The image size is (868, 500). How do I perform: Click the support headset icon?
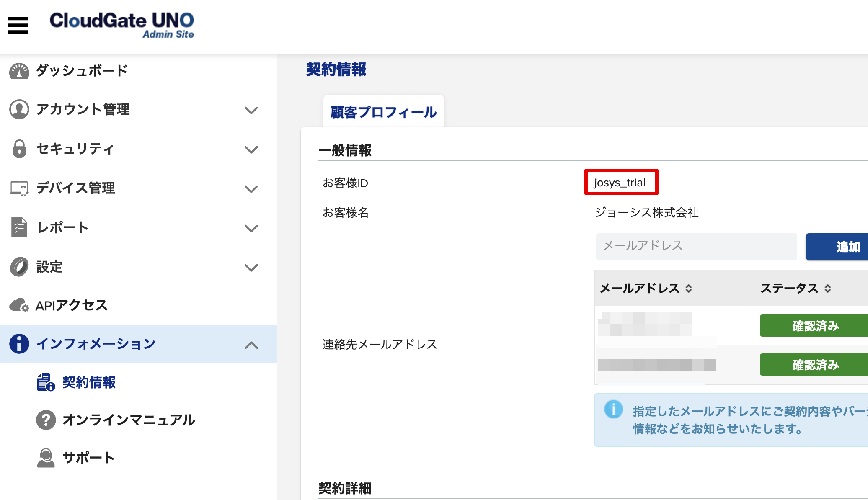[x=46, y=458]
